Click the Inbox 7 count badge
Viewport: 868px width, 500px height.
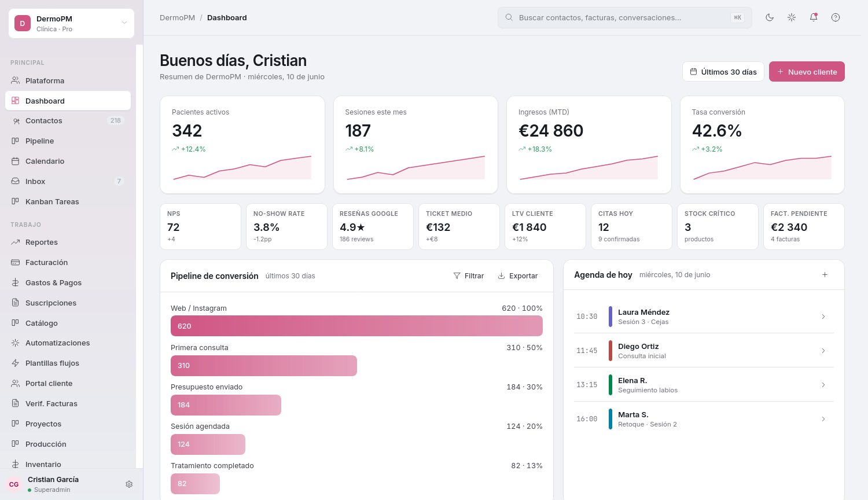point(119,181)
